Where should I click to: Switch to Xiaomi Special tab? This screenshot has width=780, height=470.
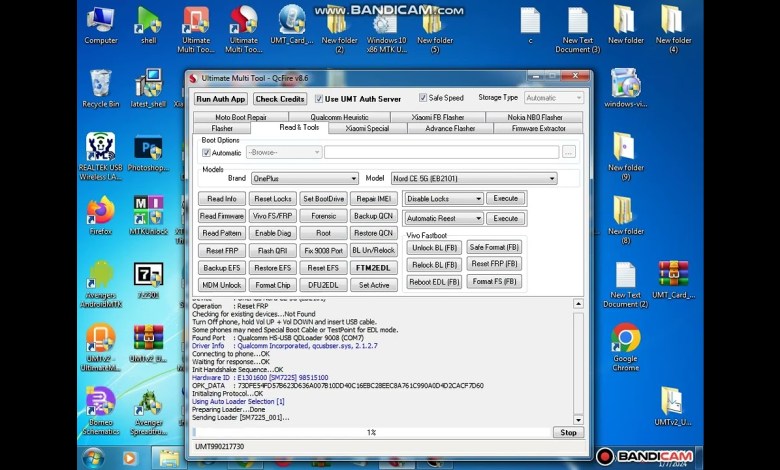point(367,128)
